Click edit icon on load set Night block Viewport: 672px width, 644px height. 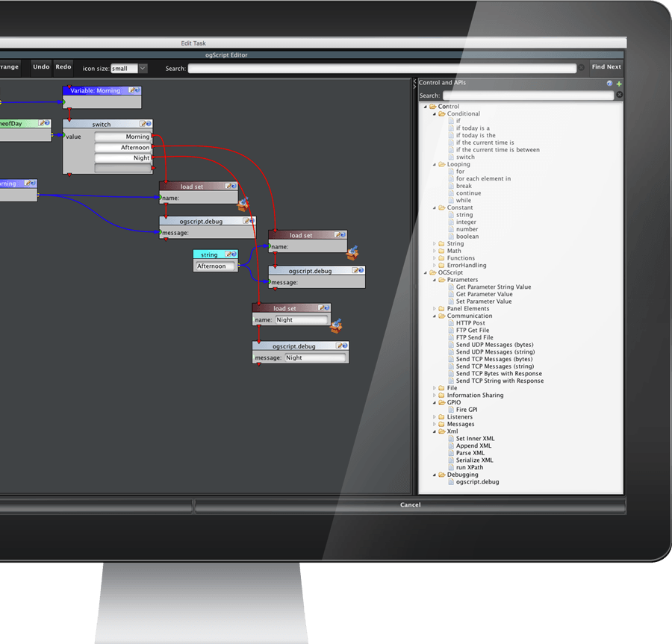tap(321, 308)
